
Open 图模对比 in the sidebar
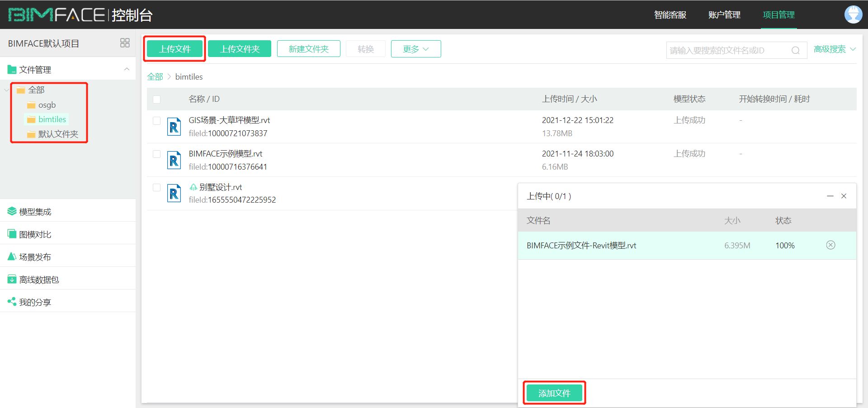pyautogui.click(x=35, y=234)
